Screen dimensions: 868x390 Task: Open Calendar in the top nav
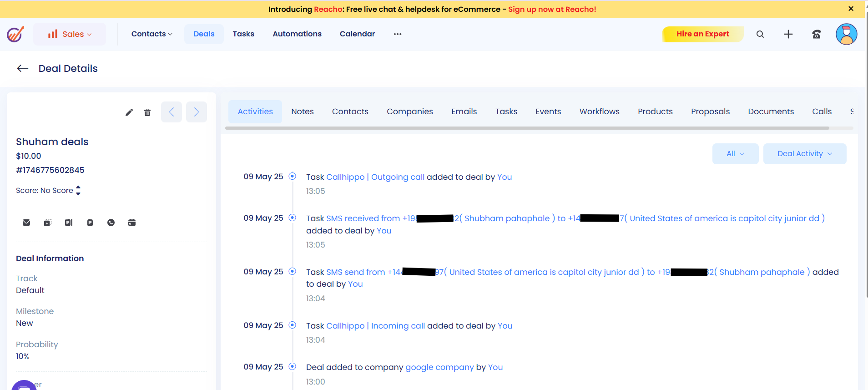pos(357,34)
